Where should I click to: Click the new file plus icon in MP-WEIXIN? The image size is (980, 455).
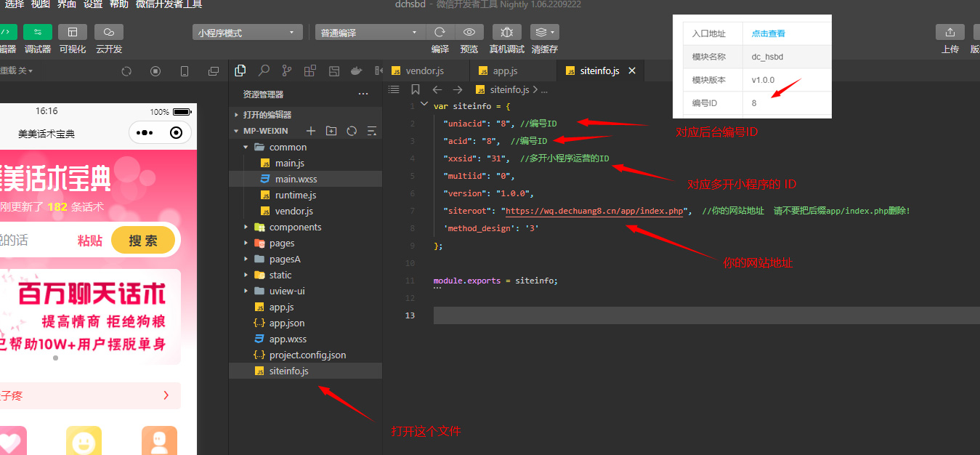pyautogui.click(x=311, y=131)
